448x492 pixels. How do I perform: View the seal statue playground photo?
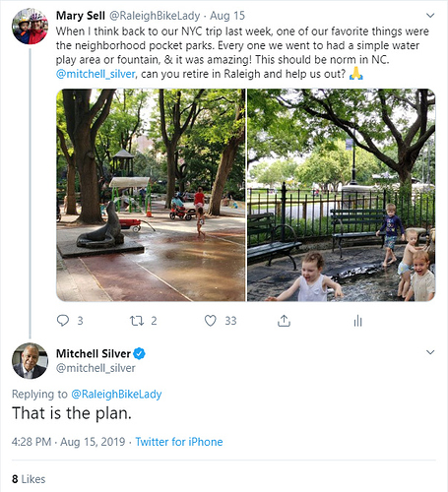(151, 195)
